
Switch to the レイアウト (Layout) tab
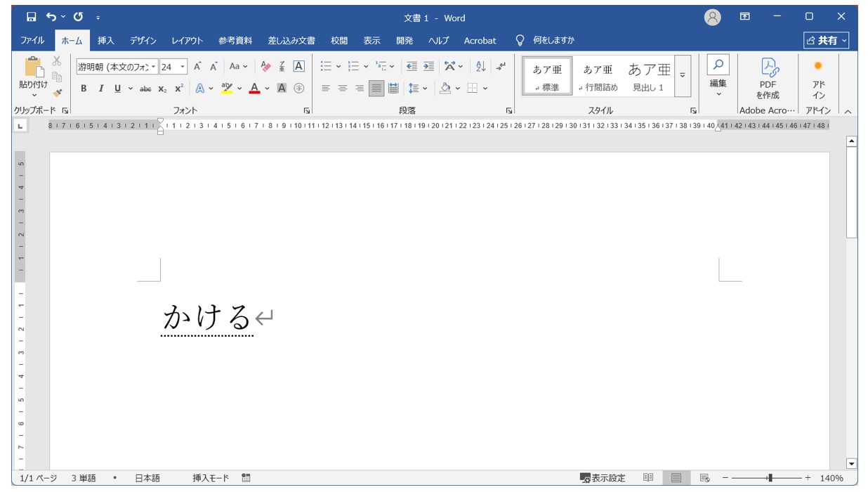coord(188,41)
